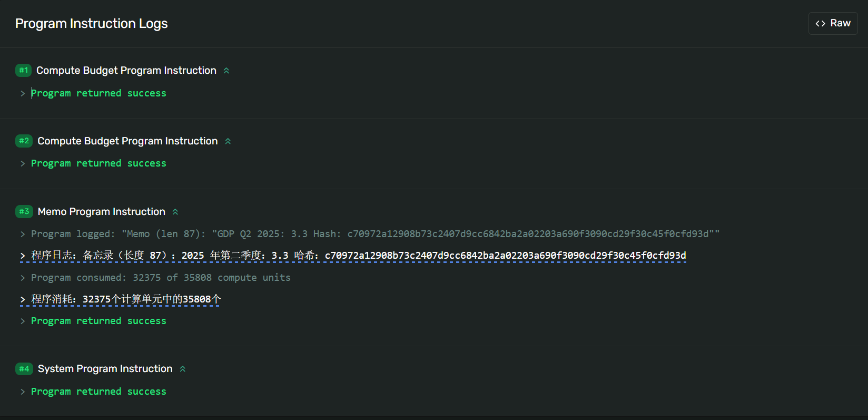868x420 pixels.
Task: Click the Program Instruction Logs heading
Action: 92,24
